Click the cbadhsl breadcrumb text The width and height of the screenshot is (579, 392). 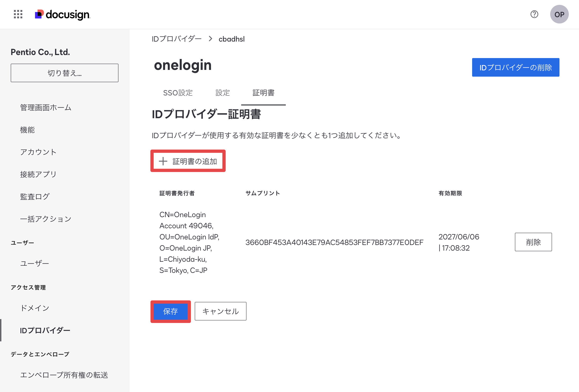tap(231, 39)
